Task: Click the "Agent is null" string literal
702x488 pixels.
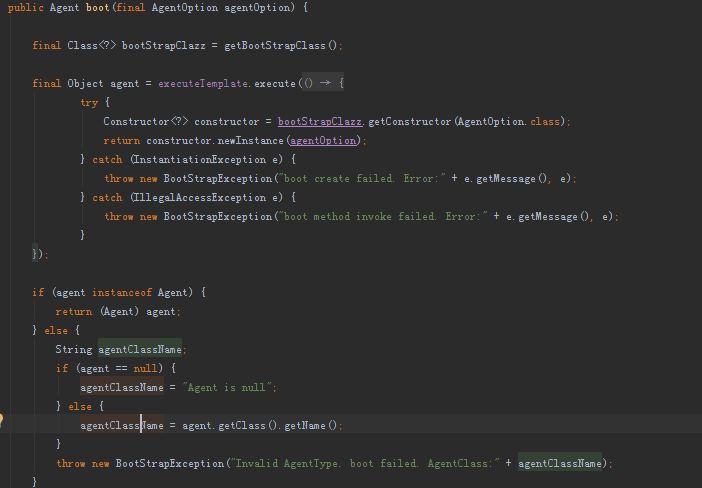Action: pyautogui.click(x=226, y=387)
